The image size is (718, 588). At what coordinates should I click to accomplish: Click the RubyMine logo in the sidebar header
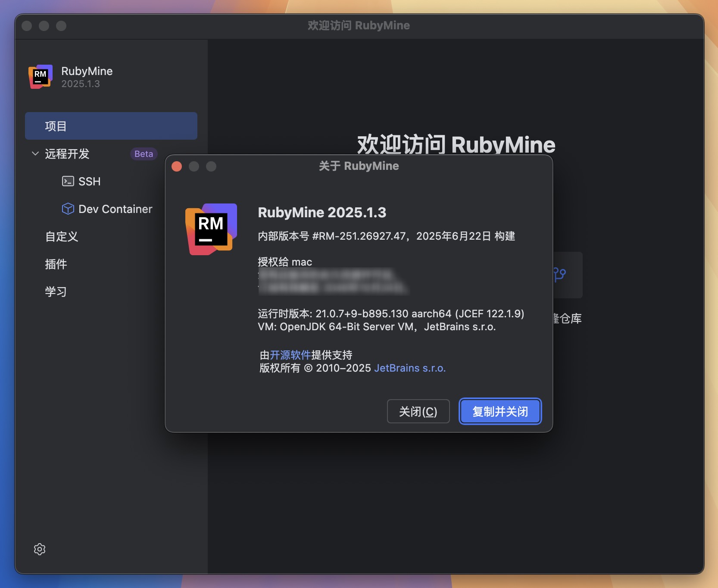[40, 77]
